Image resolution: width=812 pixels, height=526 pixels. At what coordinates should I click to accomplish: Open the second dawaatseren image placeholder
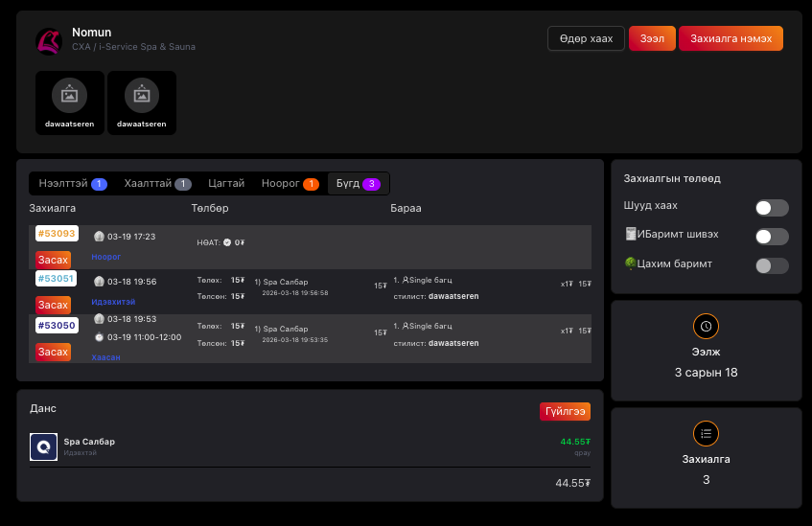(141, 95)
